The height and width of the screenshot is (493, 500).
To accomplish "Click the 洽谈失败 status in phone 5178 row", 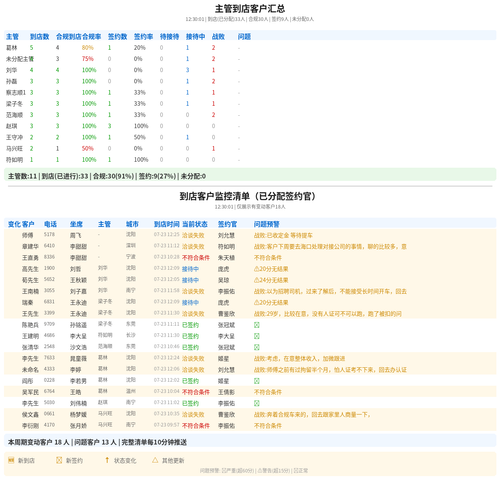I will click(193, 236).
